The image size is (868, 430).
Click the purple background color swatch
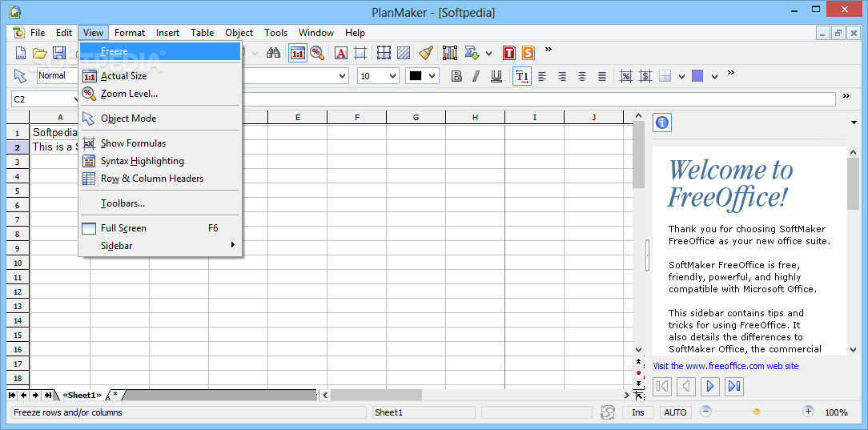click(x=697, y=76)
